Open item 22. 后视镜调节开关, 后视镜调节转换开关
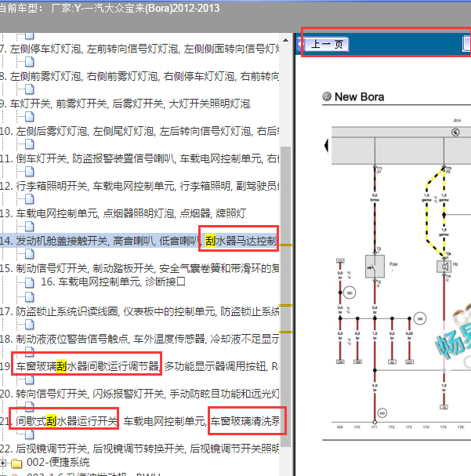 [x=139, y=449]
